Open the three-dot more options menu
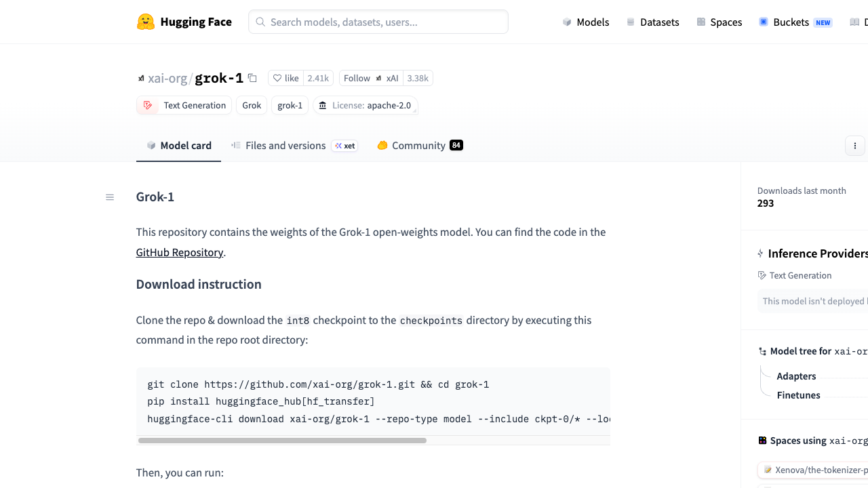Viewport: 868px width, 488px height. coord(855,146)
